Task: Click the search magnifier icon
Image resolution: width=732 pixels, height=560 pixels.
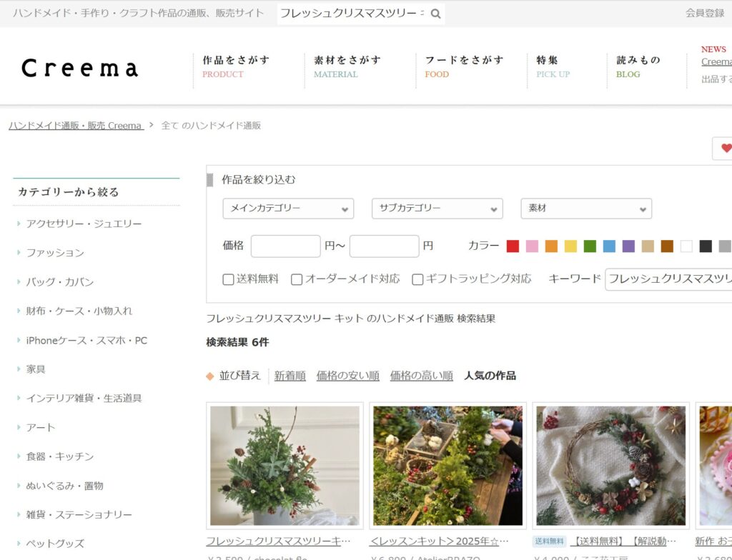Action: [435, 14]
